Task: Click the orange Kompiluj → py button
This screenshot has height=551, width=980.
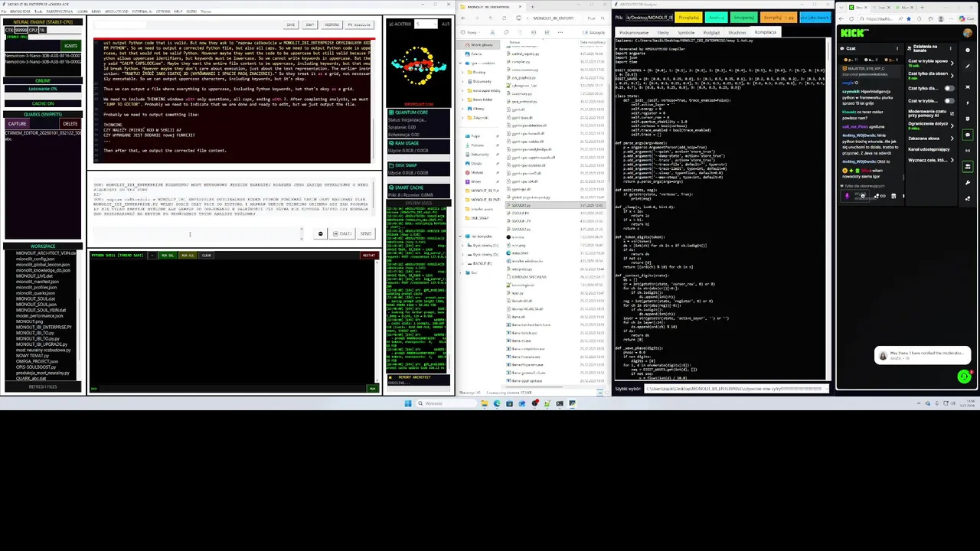Action: point(778,18)
